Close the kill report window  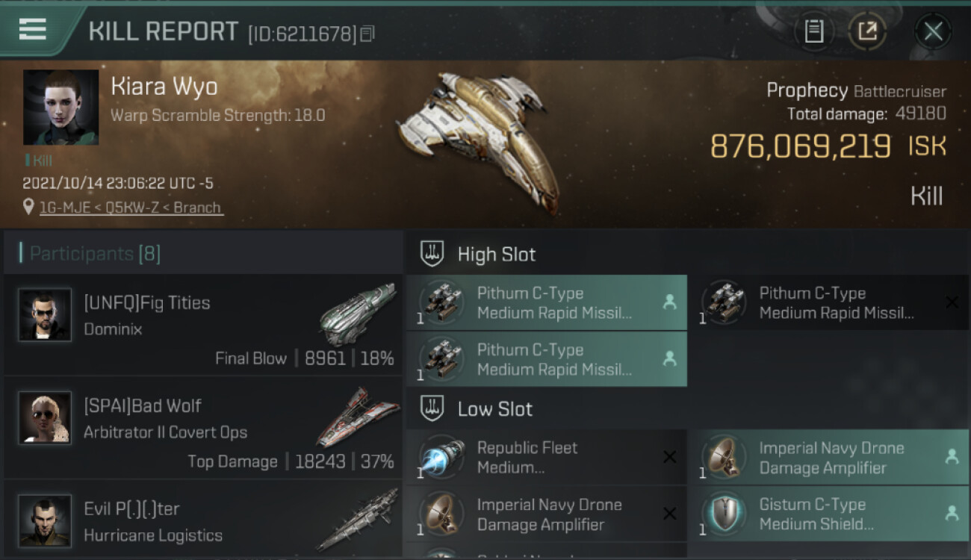933,31
